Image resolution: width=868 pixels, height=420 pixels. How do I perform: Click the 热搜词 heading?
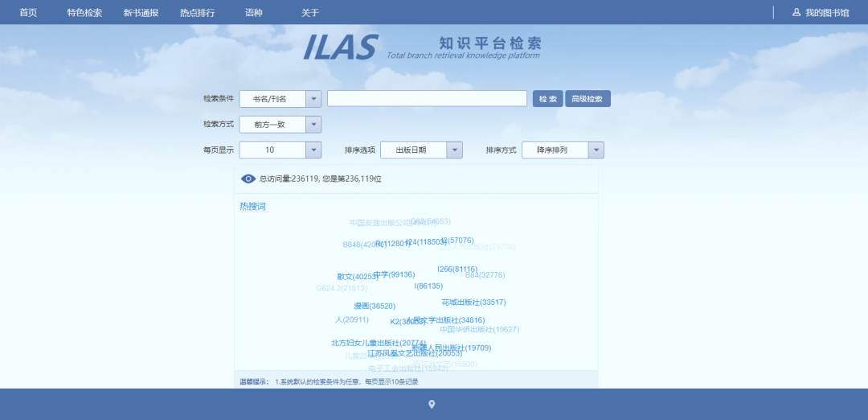(x=252, y=206)
